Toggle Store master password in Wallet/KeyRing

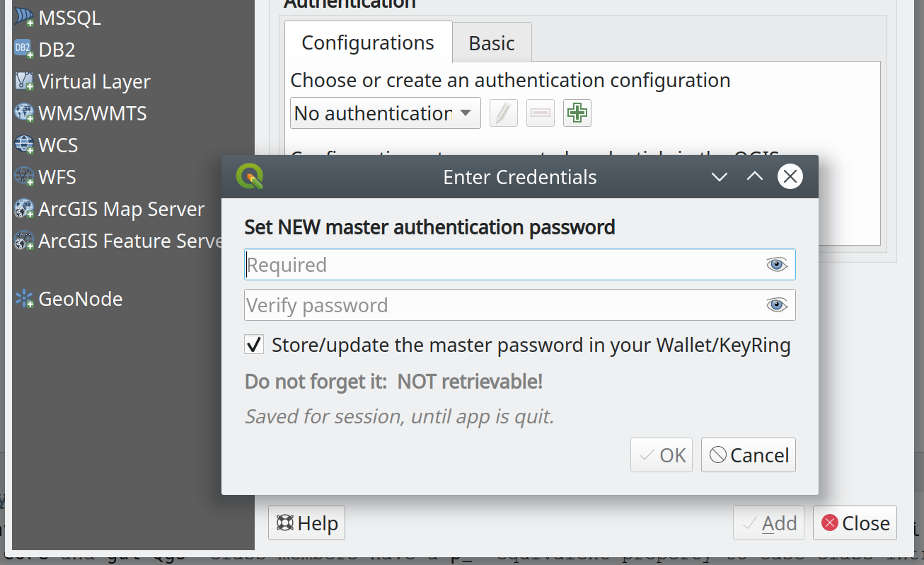(x=254, y=346)
